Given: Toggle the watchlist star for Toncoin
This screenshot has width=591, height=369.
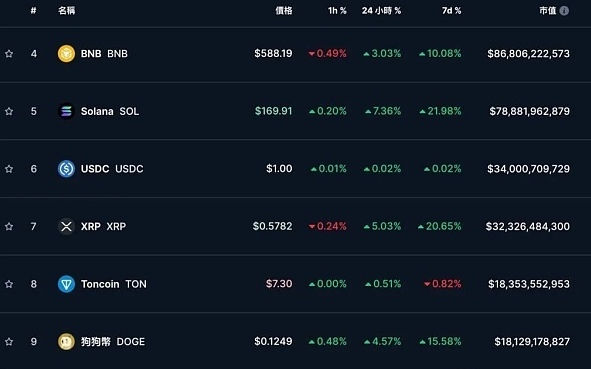Looking at the screenshot, I should (x=9, y=284).
